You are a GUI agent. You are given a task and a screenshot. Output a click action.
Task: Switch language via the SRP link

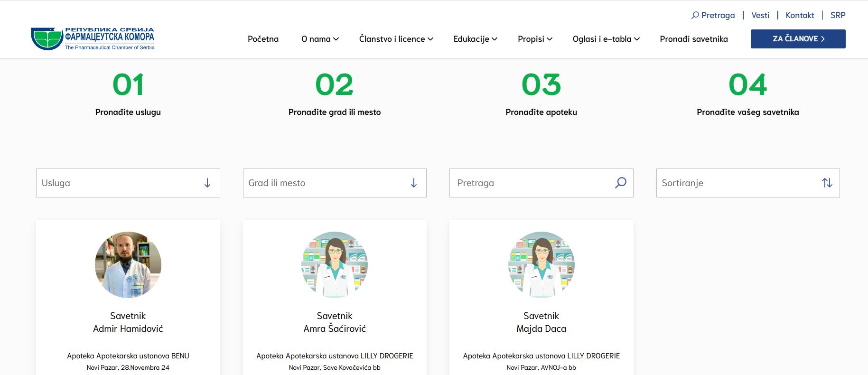point(838,15)
